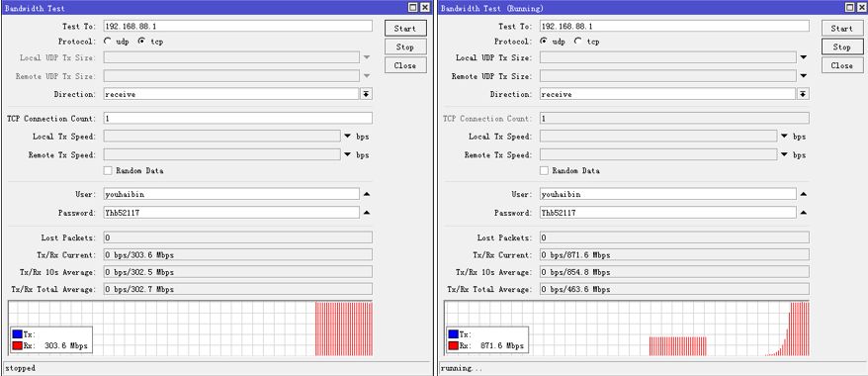
Task: Click Remote UDP Tx Size field in running window
Action: click(x=668, y=76)
